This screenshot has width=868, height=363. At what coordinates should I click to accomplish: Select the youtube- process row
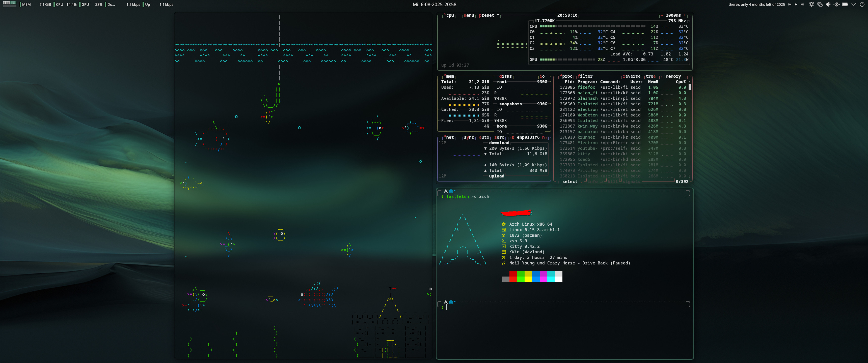coord(623,148)
